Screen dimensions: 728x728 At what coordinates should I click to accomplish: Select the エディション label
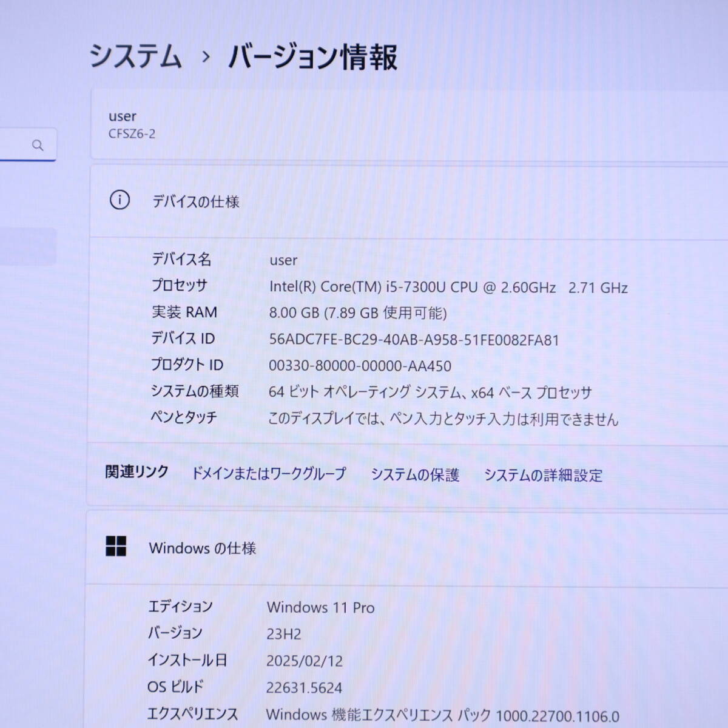[x=180, y=606]
